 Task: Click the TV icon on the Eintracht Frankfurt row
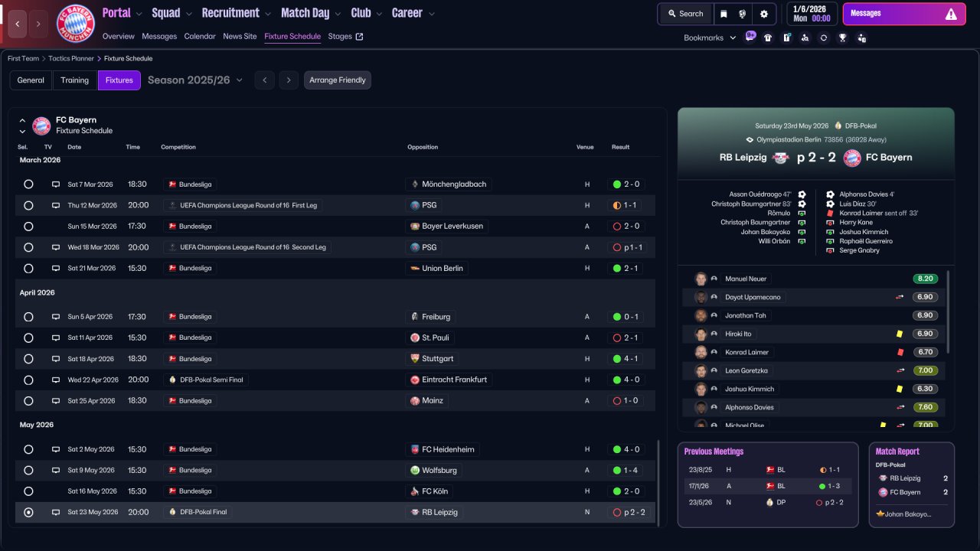click(x=56, y=380)
